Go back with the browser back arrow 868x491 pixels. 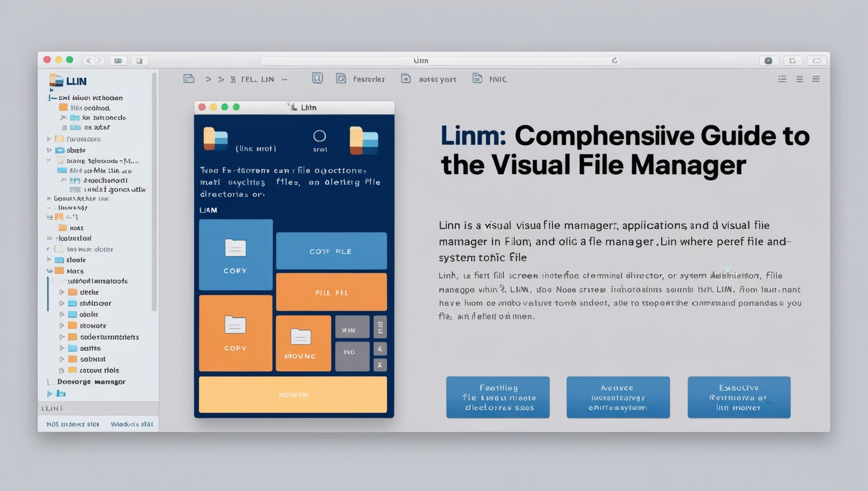tap(88, 60)
